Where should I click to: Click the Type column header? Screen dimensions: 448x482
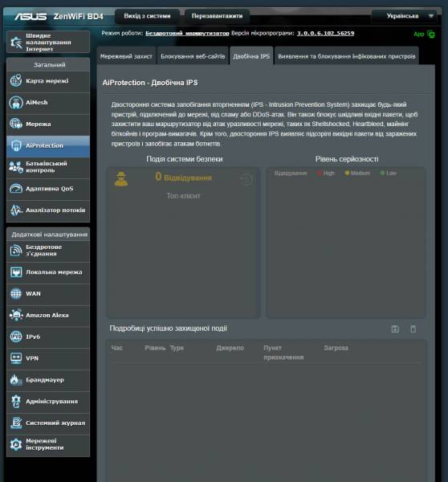point(177,348)
